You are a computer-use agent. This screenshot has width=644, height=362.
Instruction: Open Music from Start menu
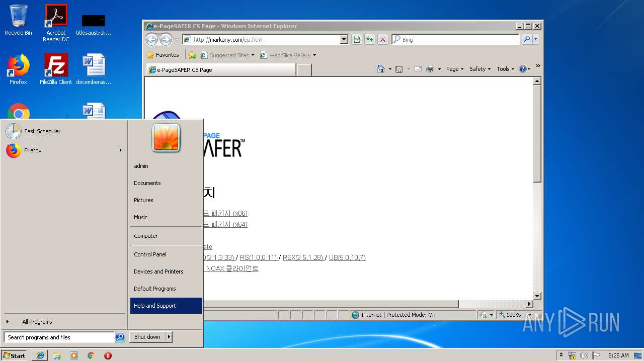pos(166,217)
